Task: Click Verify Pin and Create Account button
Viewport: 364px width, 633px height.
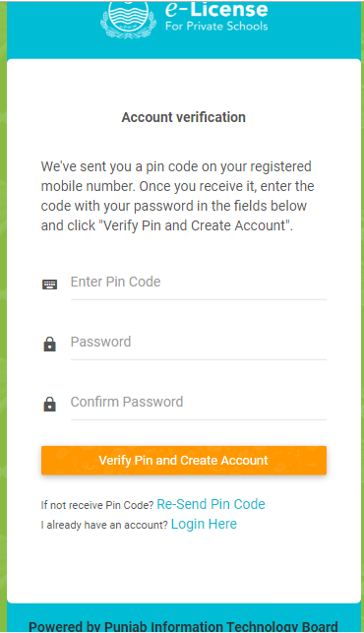Action: (184, 460)
